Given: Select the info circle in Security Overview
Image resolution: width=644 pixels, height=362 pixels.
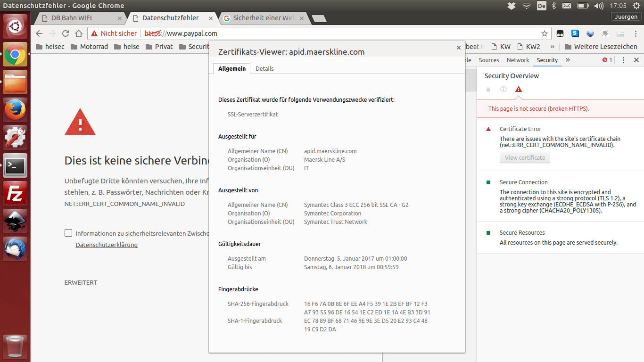Looking at the screenshot, I should coord(504,89).
